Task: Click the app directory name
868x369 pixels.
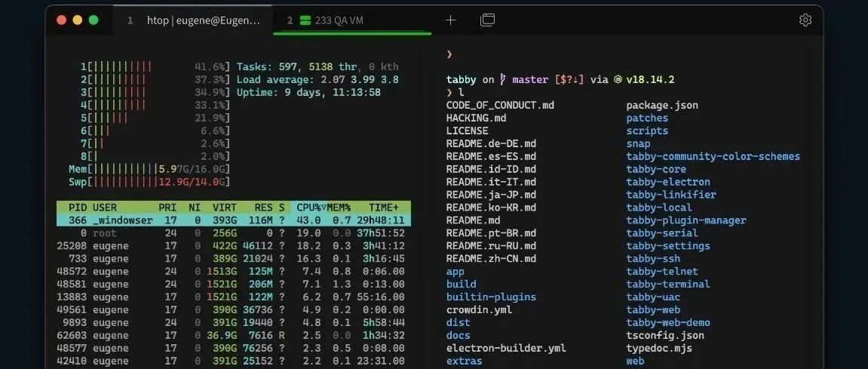Action: tap(455, 272)
